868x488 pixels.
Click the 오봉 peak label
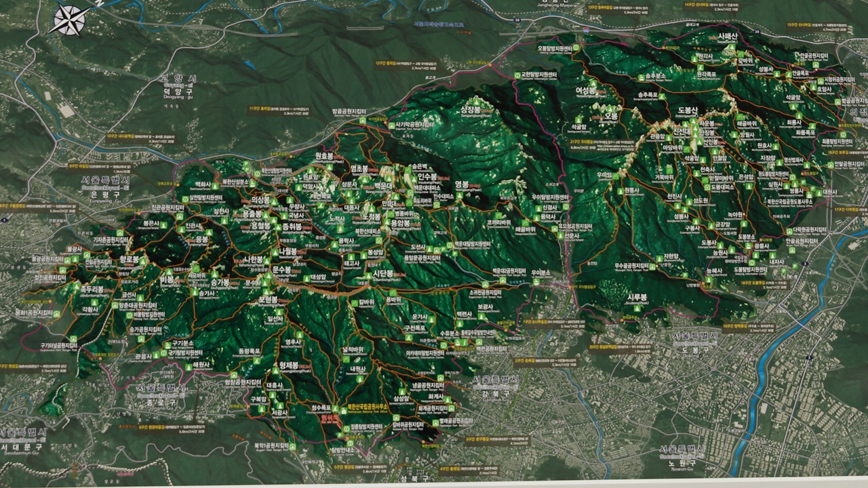click(x=612, y=116)
